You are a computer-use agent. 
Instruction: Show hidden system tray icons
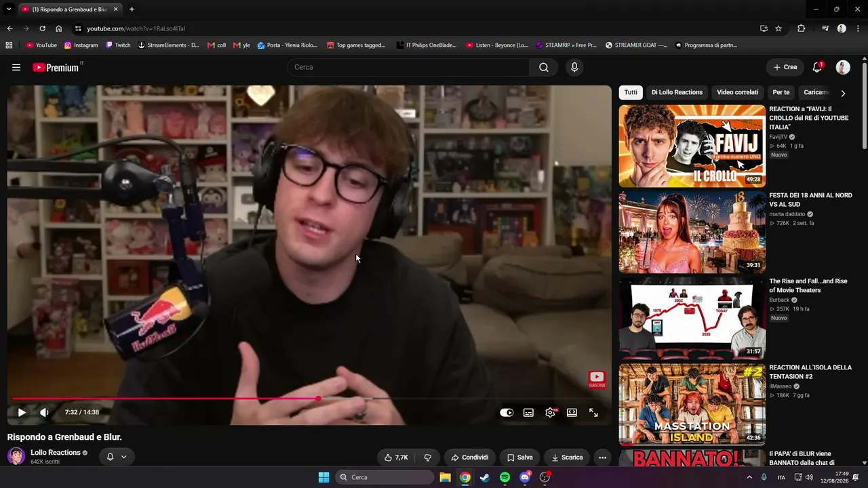click(x=749, y=477)
